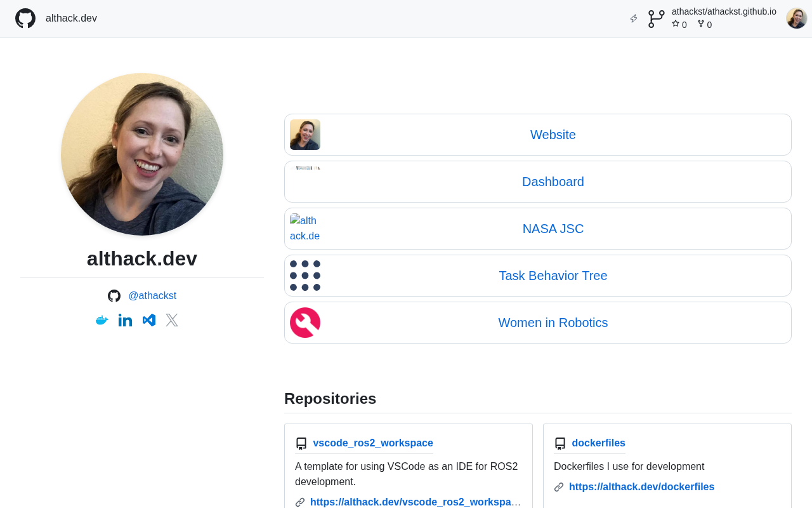Open the @athackst profile link
Image resolution: width=812 pixels, height=508 pixels.
coord(152,296)
